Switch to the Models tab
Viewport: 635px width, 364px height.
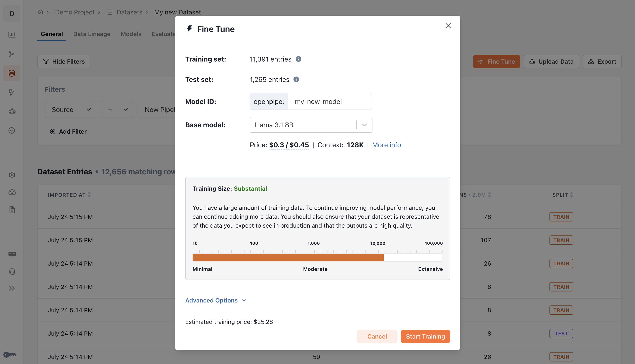coord(131,34)
